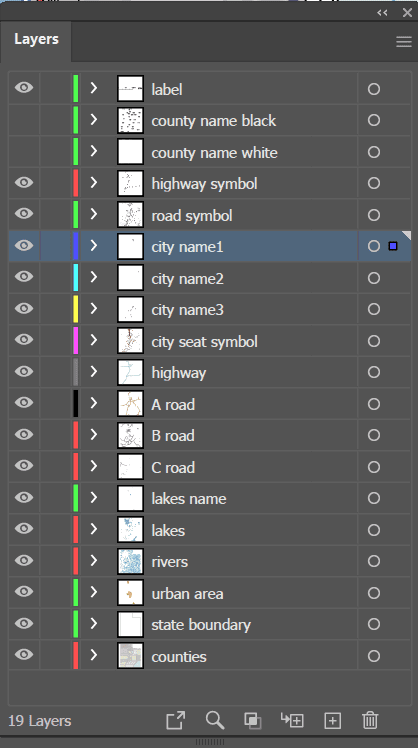This screenshot has width=418, height=748.
Task: Expand the label layer
Action: click(94, 88)
